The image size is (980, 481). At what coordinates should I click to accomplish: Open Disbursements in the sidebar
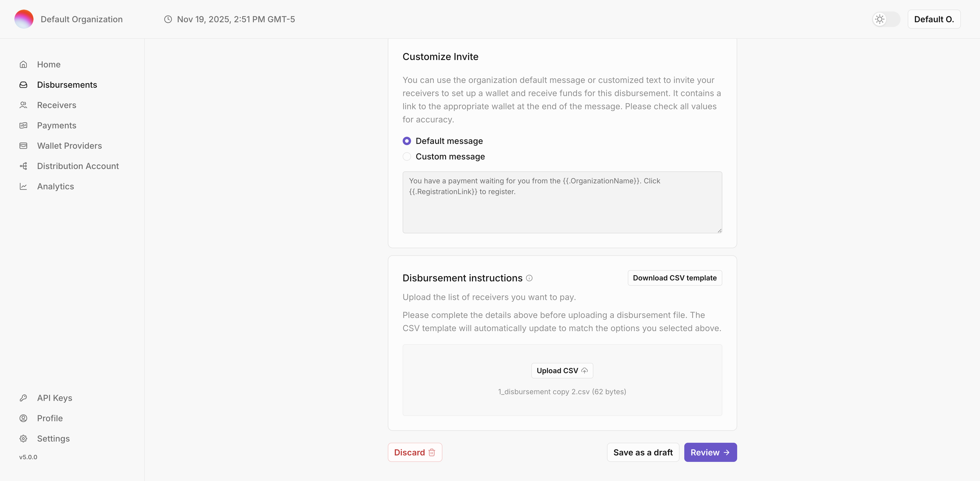(67, 85)
